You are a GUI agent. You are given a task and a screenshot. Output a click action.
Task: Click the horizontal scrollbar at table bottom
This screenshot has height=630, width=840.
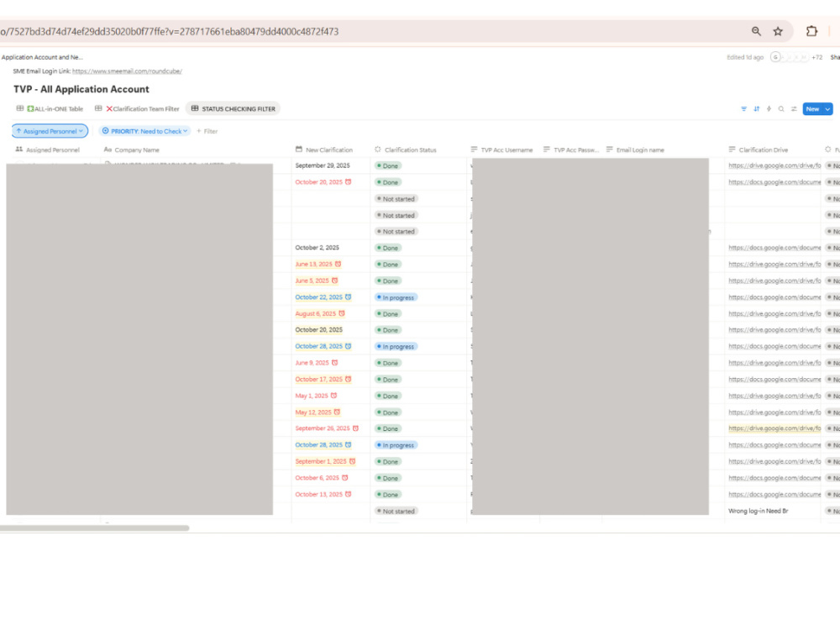94,528
